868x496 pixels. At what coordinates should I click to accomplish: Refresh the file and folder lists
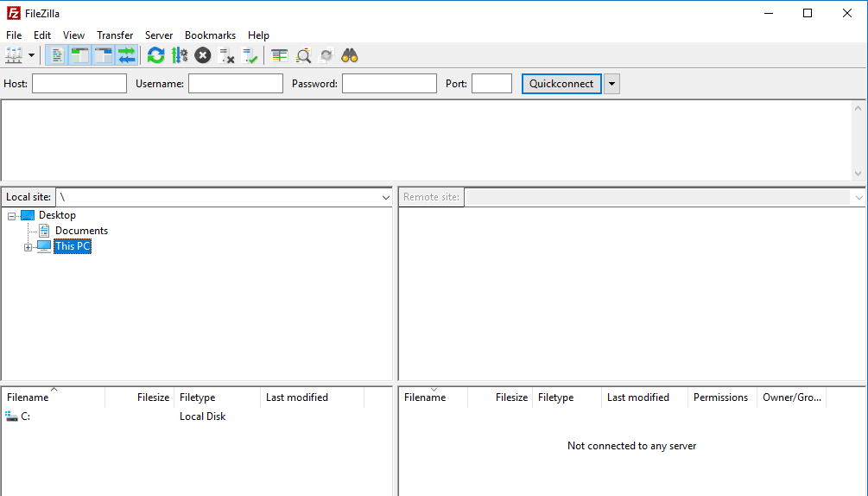[x=156, y=55]
